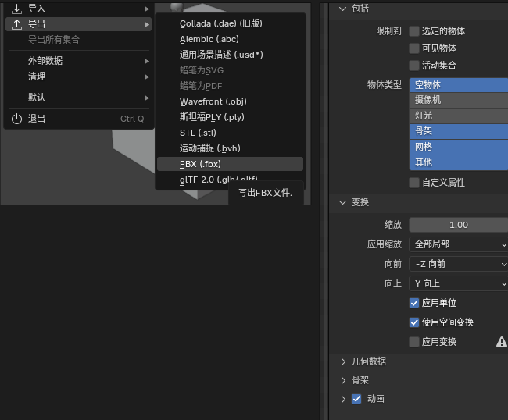The image size is (508, 420).
Task: Enable the 自定义属性 checkbox
Action: (x=414, y=183)
